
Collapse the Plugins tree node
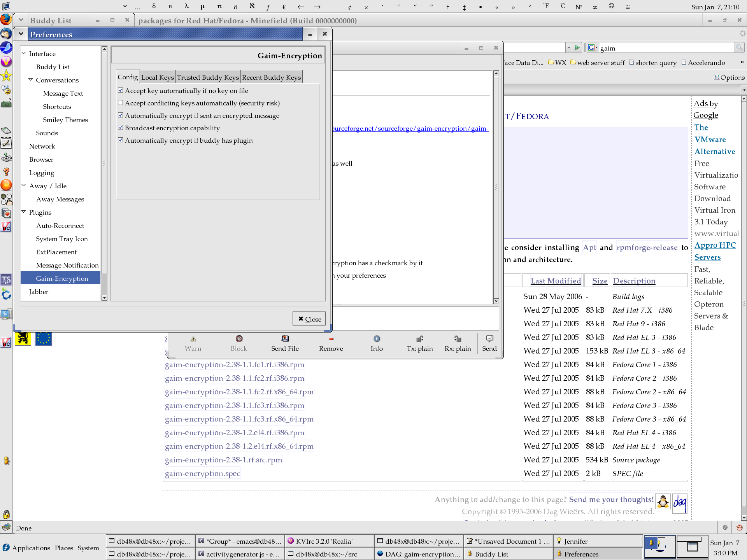24,212
